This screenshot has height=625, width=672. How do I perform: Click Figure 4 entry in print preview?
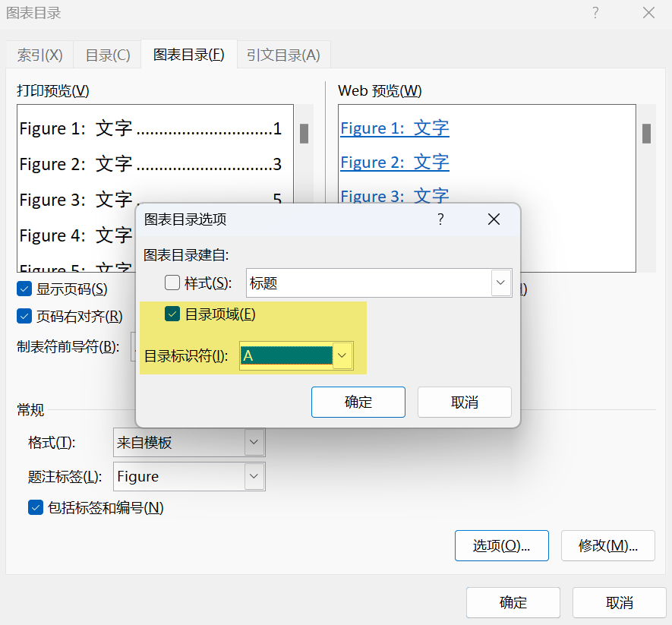[76, 235]
